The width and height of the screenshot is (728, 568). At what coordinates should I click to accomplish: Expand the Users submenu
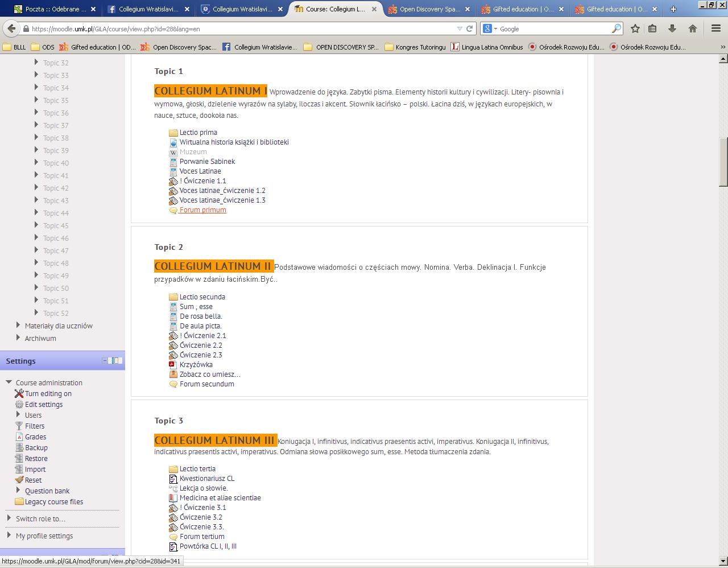click(19, 415)
